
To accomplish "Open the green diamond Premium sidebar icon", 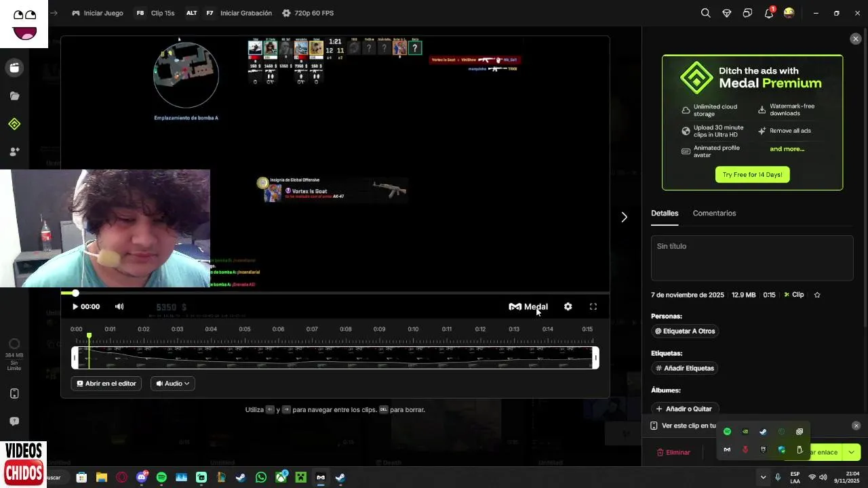I will [14, 124].
